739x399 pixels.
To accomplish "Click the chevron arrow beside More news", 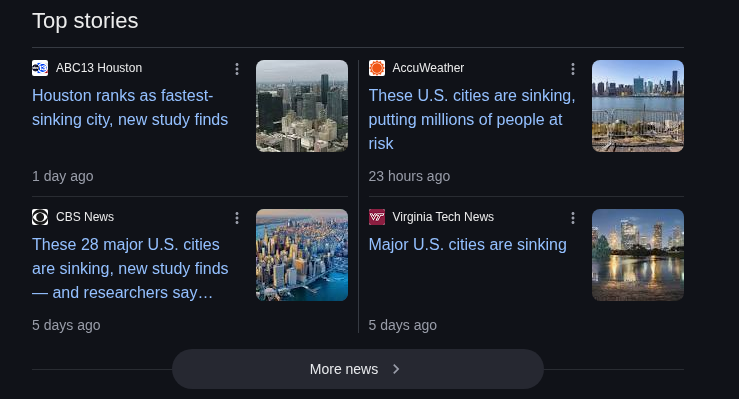I will coord(396,369).
